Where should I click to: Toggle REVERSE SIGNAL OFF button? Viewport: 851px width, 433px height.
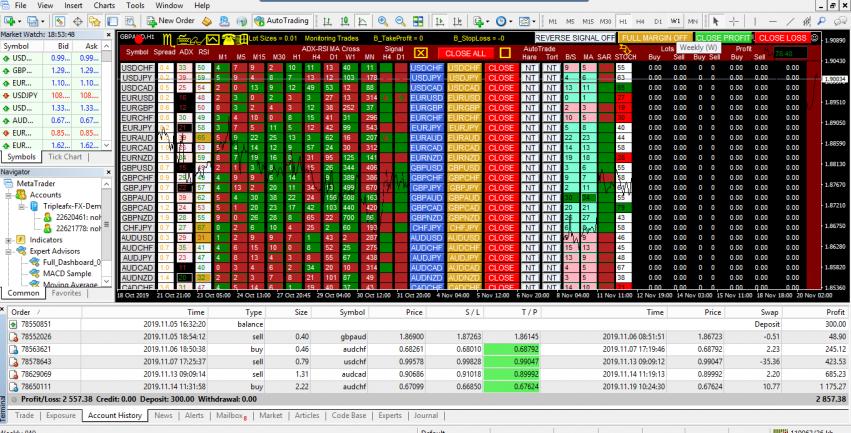pyautogui.click(x=575, y=38)
